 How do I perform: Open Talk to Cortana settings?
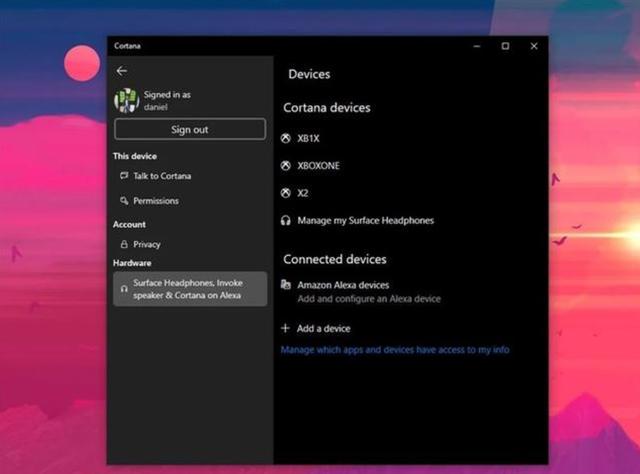(162, 176)
